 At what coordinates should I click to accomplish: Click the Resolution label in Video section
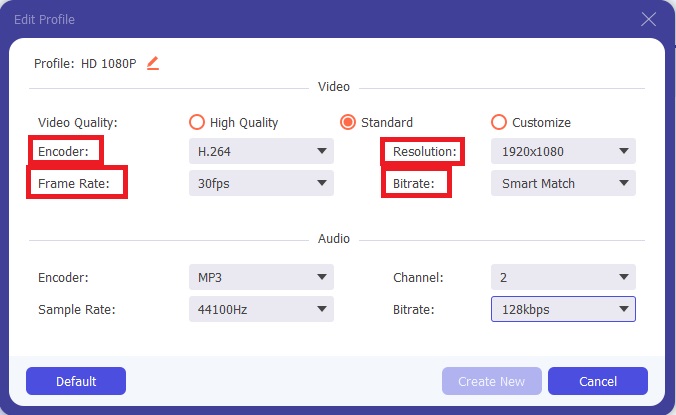point(424,152)
